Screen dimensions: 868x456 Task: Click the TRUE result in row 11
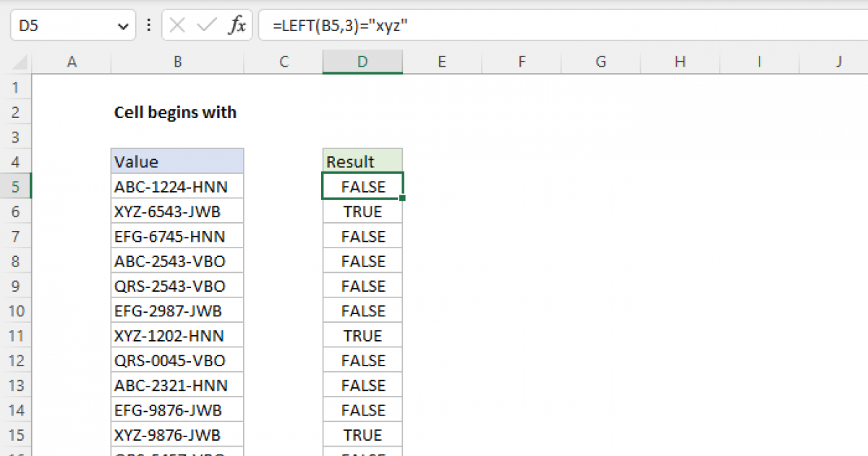point(362,336)
